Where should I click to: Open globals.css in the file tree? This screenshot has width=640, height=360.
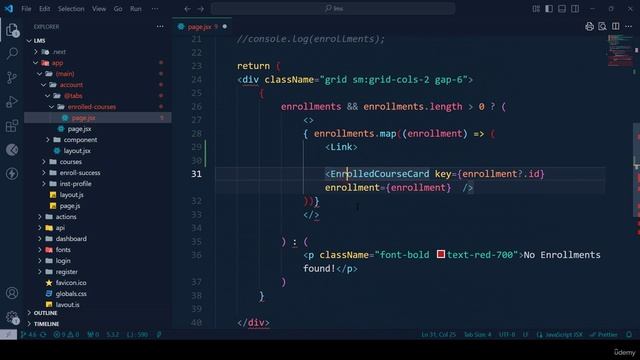pyautogui.click(x=71, y=294)
